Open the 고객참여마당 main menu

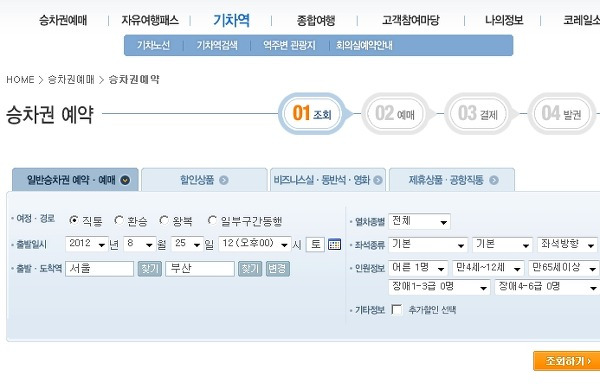tap(411, 20)
